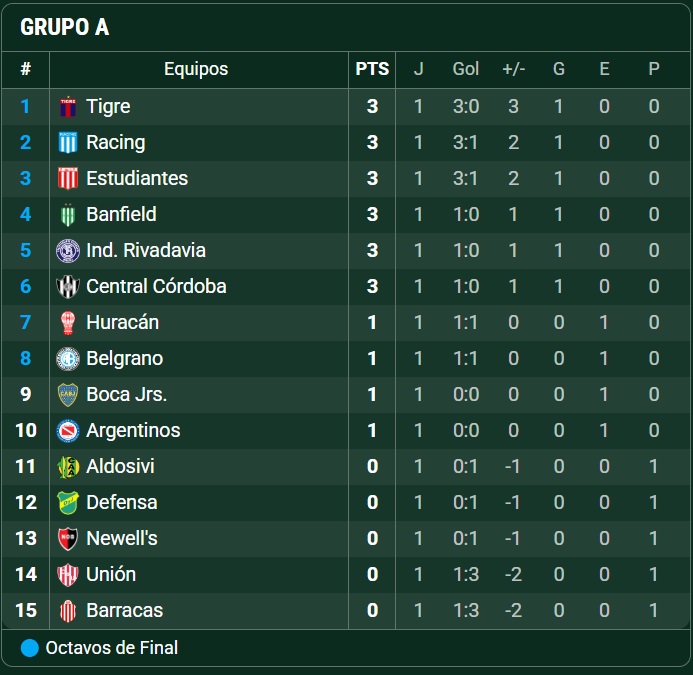The width and height of the screenshot is (693, 675).
Task: Click the Gol column header
Action: click(466, 69)
